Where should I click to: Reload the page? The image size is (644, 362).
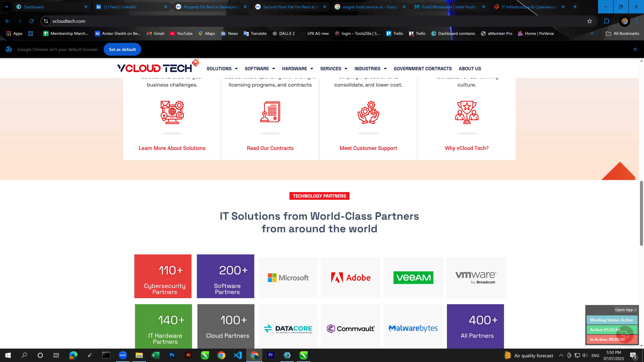pyautogui.click(x=32, y=21)
